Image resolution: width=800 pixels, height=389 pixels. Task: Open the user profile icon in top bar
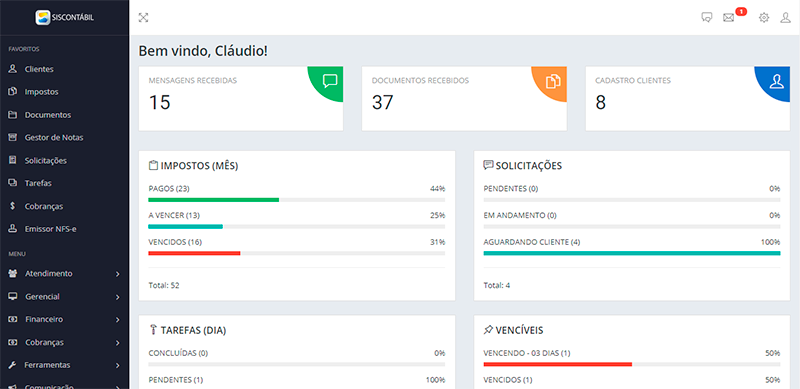pyautogui.click(x=785, y=18)
